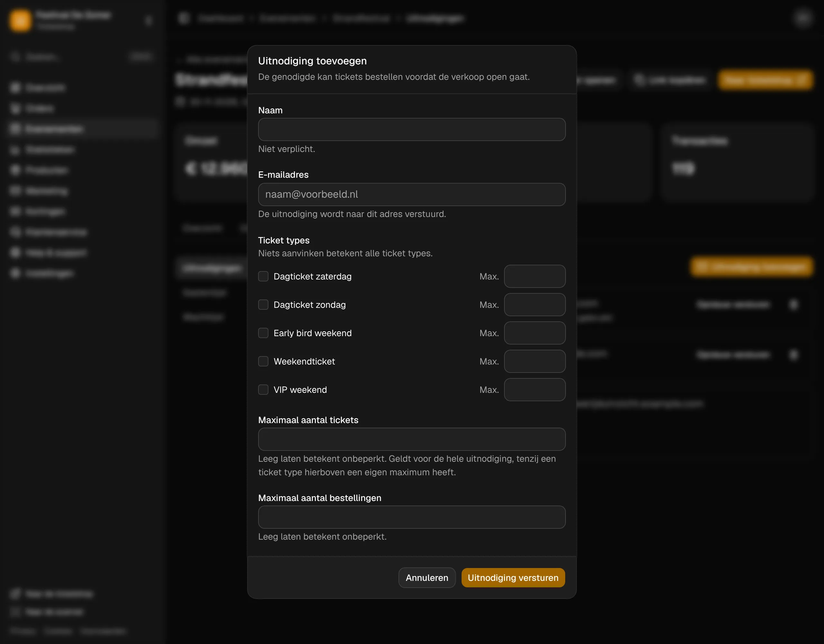Screen dimensions: 824x644
Task: Tick the Dagticket zaterdag checkbox
Action: (263, 276)
